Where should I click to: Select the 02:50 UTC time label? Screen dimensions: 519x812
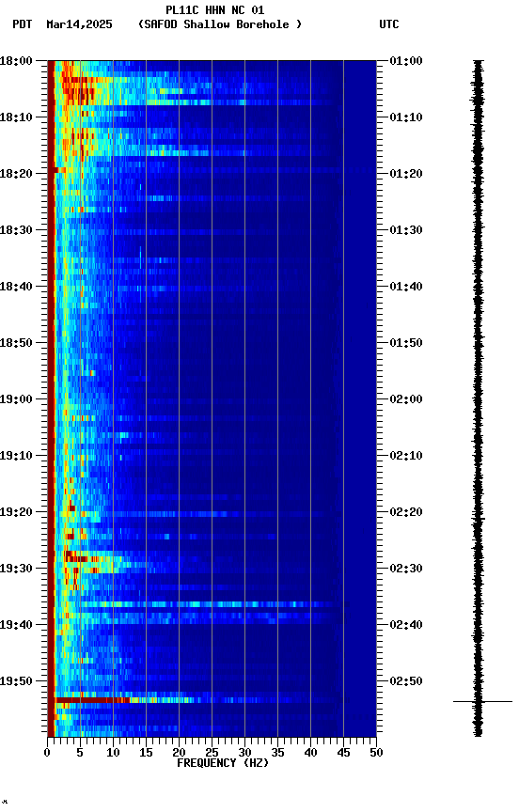tap(406, 681)
